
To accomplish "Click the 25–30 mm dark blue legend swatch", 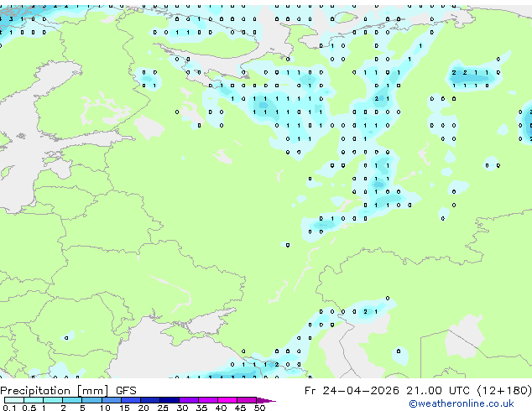I will coord(170,400).
